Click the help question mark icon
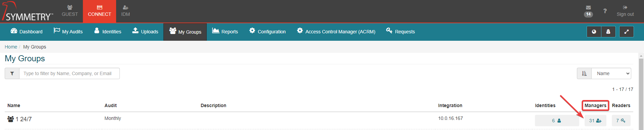The width and height of the screenshot is (644, 130). (x=605, y=11)
